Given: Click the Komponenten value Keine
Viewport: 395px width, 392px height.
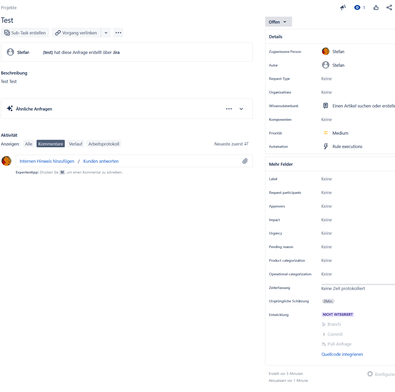Looking at the screenshot, I should pos(327,119).
